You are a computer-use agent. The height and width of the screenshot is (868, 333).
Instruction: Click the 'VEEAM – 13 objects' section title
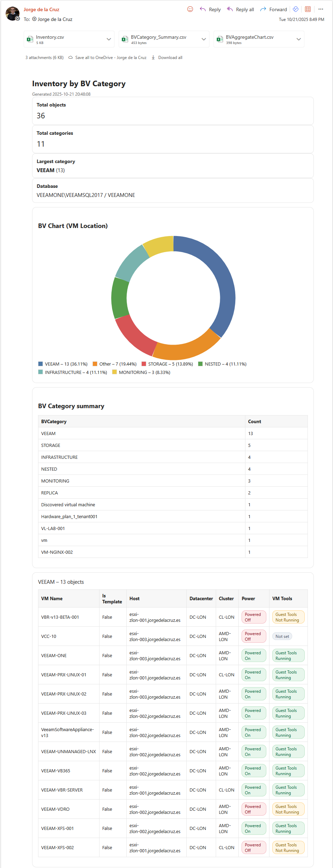pyautogui.click(x=61, y=582)
